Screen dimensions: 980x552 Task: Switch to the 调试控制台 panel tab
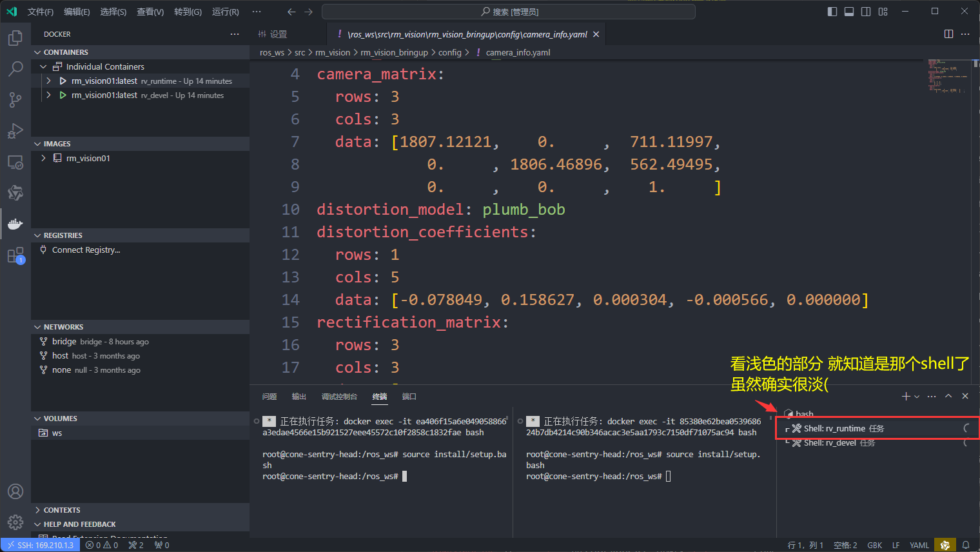[x=339, y=397]
